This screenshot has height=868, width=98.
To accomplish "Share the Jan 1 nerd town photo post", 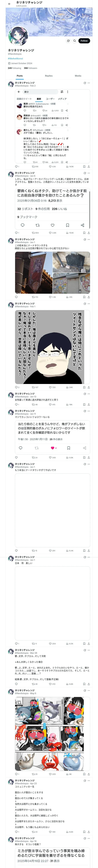I will coord(89,297).
